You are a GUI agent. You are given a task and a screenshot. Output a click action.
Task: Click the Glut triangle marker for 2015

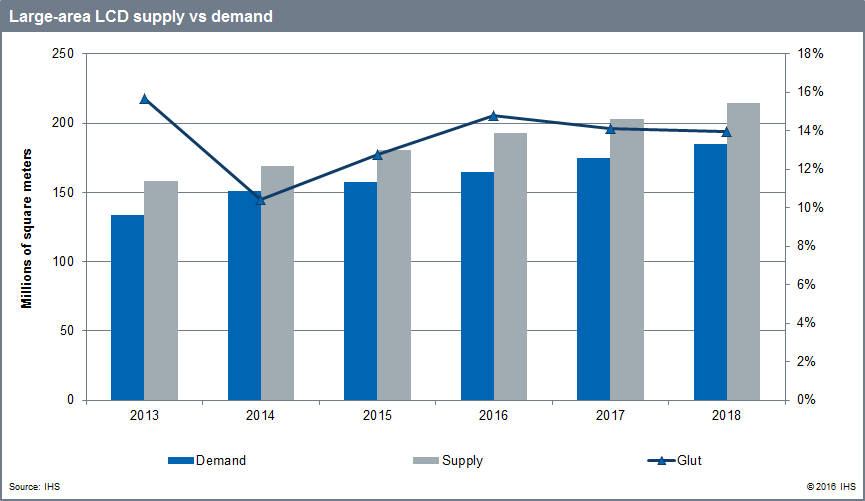(377, 155)
